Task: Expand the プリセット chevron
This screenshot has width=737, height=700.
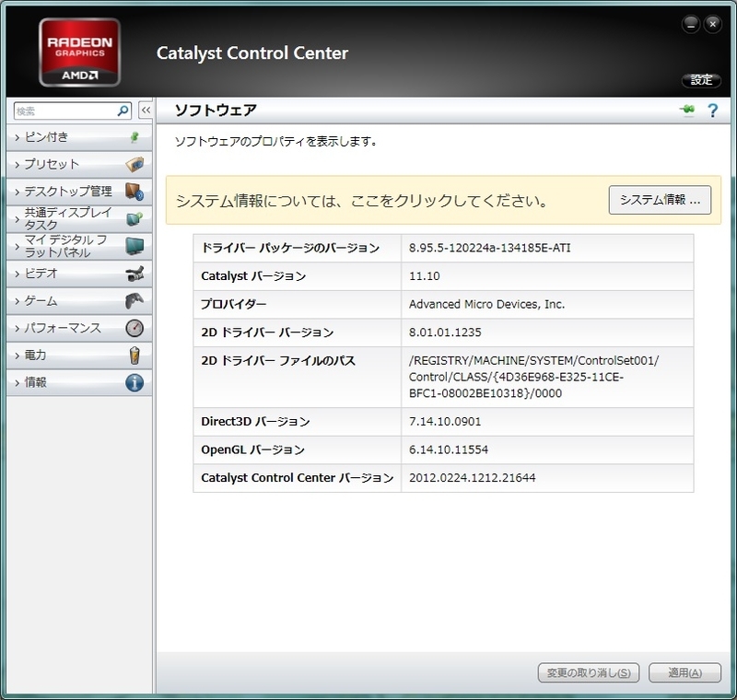Action: pyautogui.click(x=18, y=165)
